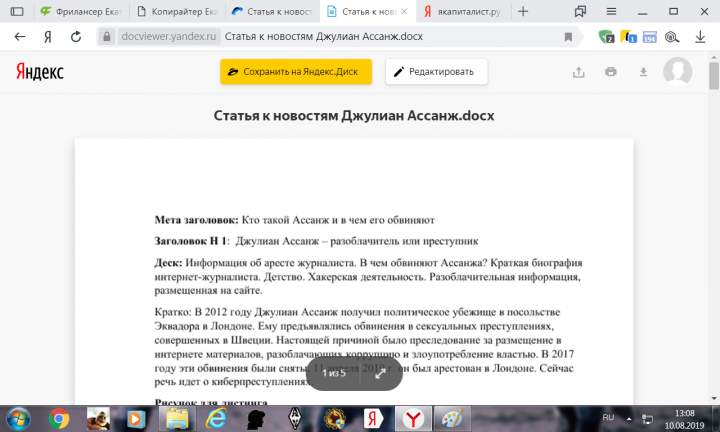Open the blue extension with 194 badge
Screen dimensions: 720x432
tap(649, 37)
